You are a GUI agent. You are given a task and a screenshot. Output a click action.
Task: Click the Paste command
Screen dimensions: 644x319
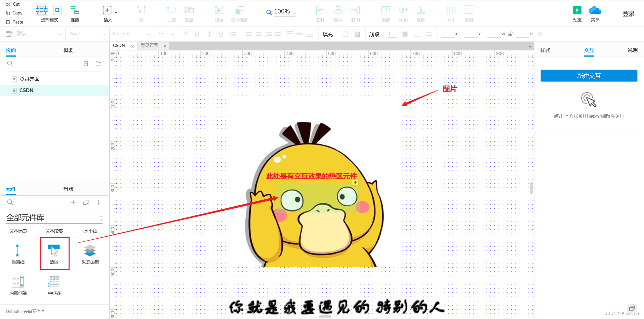pos(15,22)
